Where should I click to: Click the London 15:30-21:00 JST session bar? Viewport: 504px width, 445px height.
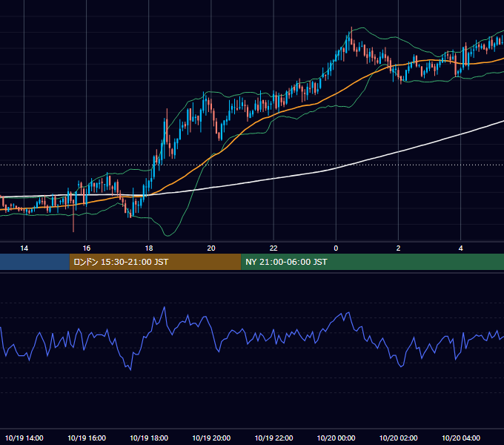click(x=155, y=262)
